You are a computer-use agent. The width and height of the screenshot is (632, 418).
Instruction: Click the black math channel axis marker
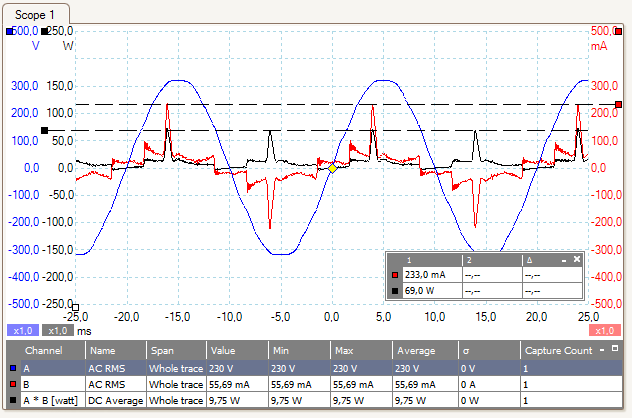[x=46, y=32]
